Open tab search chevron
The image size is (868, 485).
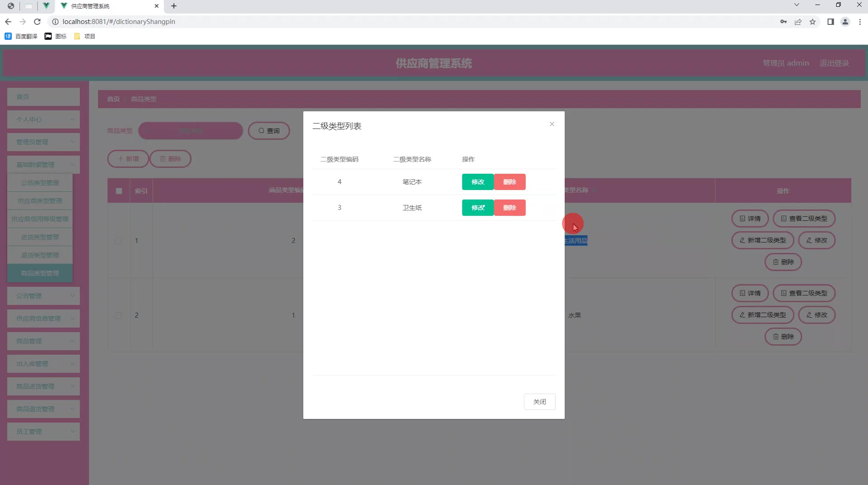pos(797,5)
